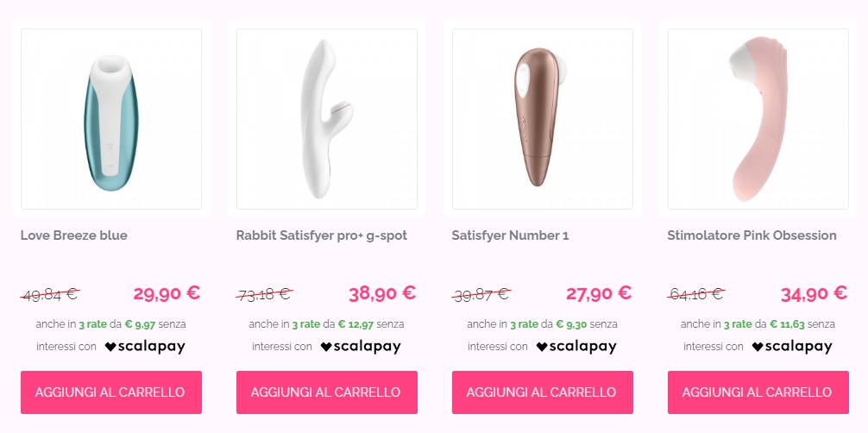Viewport: 868px width, 433px height.
Task: Open the Stimolatore Pink Obsession image
Action: [x=758, y=119]
